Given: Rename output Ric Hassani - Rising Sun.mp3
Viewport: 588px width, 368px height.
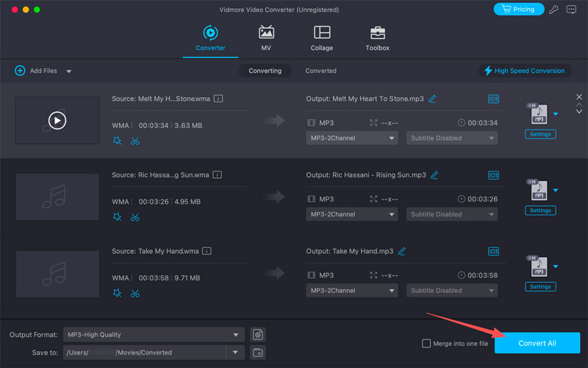Looking at the screenshot, I should point(434,175).
